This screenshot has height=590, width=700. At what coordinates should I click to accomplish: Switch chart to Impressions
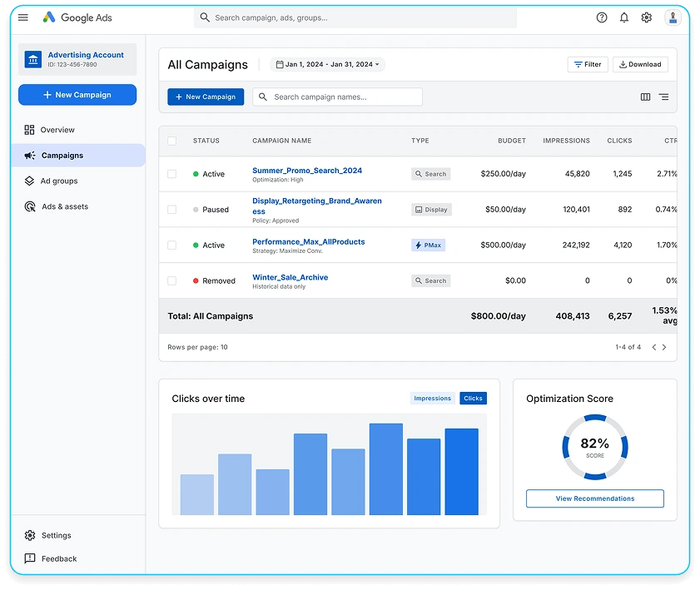[432, 398]
